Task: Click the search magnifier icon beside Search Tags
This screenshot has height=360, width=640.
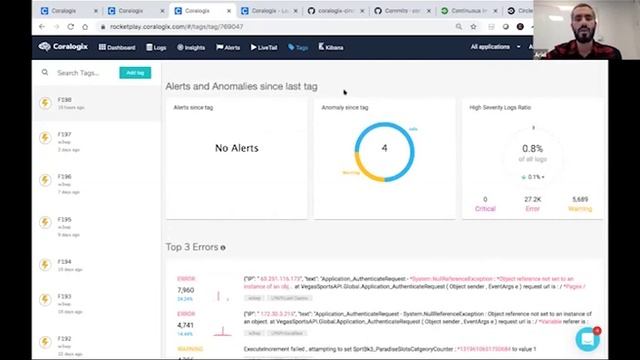Action: coord(45,72)
